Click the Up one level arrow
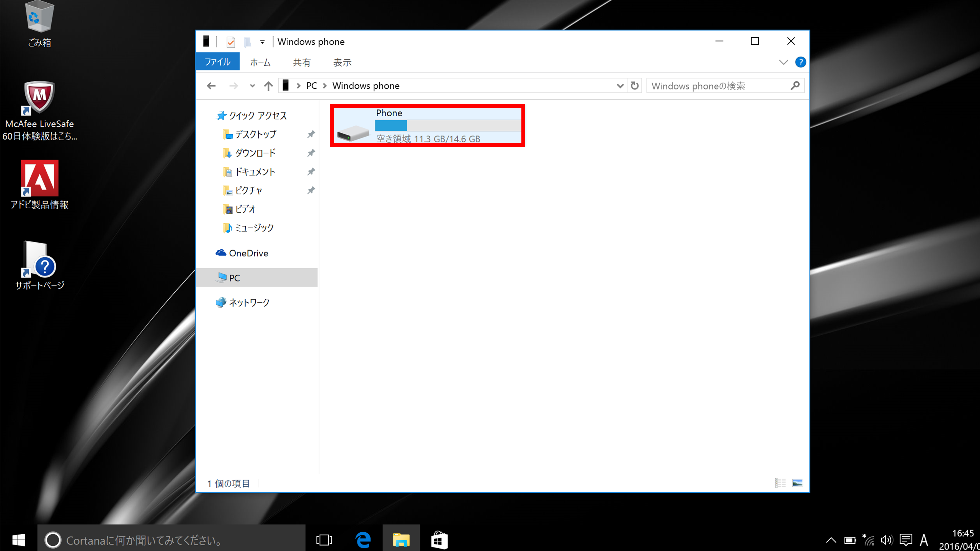 268,86
